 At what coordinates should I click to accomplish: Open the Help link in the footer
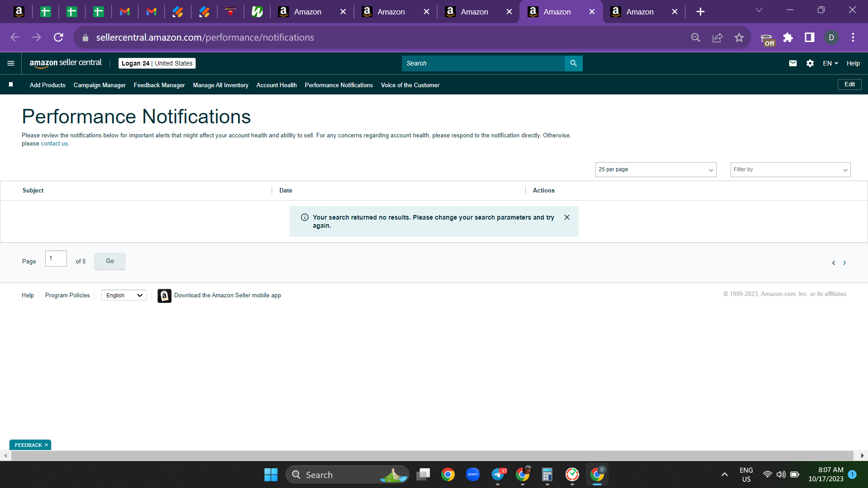click(28, 296)
